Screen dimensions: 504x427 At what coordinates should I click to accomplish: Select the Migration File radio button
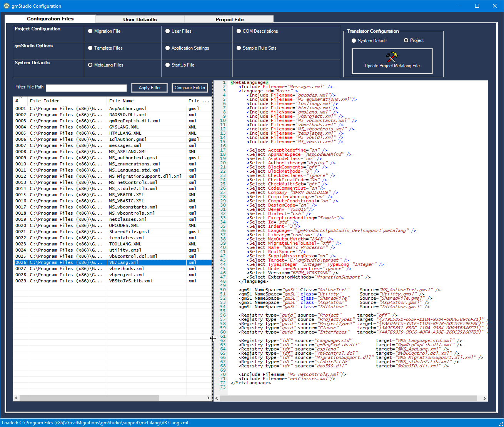[x=90, y=31]
